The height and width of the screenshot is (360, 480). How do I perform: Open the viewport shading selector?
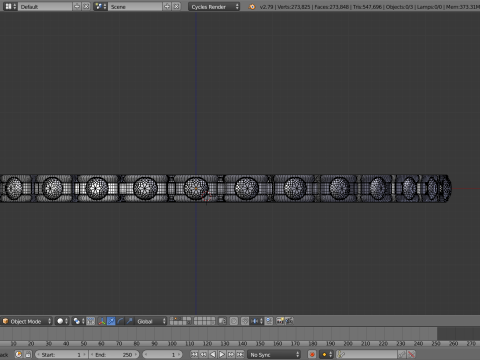pyautogui.click(x=62, y=321)
